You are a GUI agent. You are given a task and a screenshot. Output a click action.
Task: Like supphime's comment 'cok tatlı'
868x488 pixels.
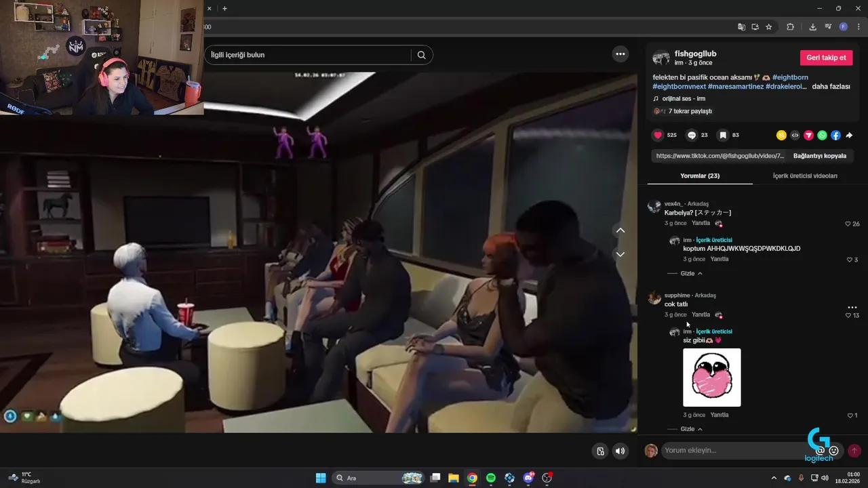[848, 315]
